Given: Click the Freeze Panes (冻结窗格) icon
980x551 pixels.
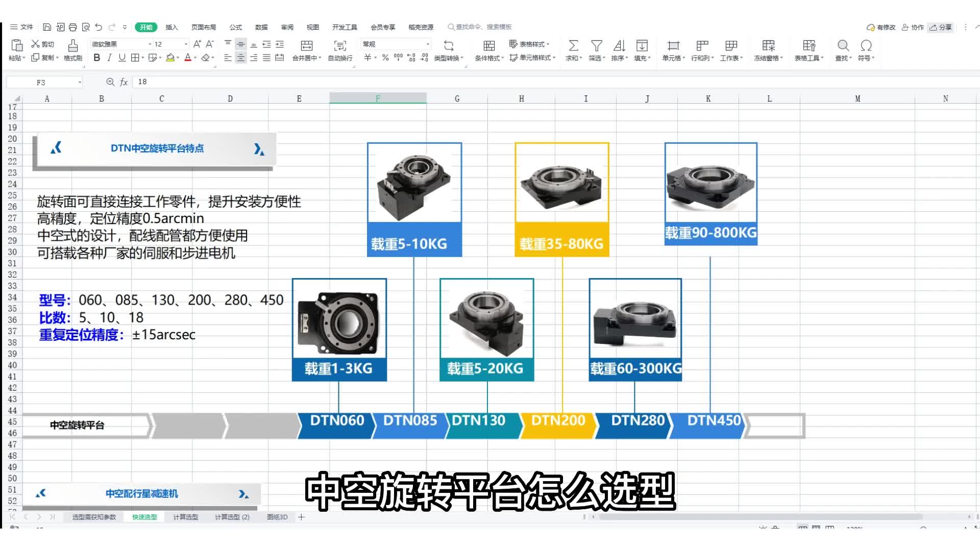Looking at the screenshot, I should tap(768, 45).
